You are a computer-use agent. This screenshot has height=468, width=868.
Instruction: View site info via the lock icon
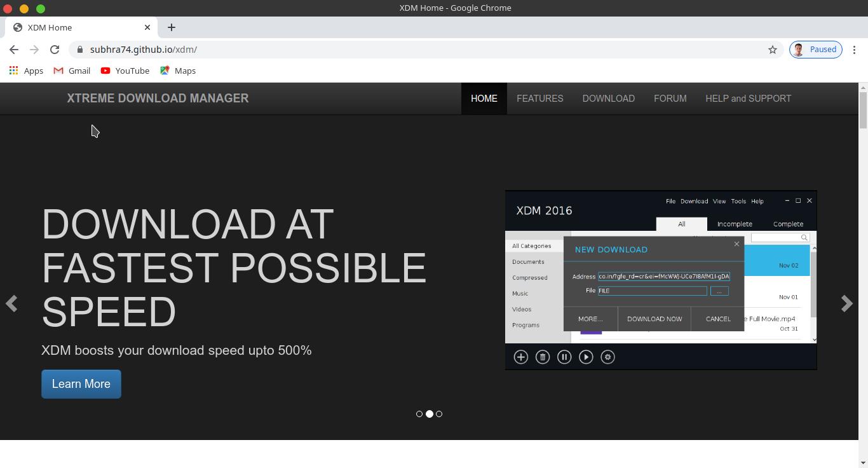[x=79, y=50]
